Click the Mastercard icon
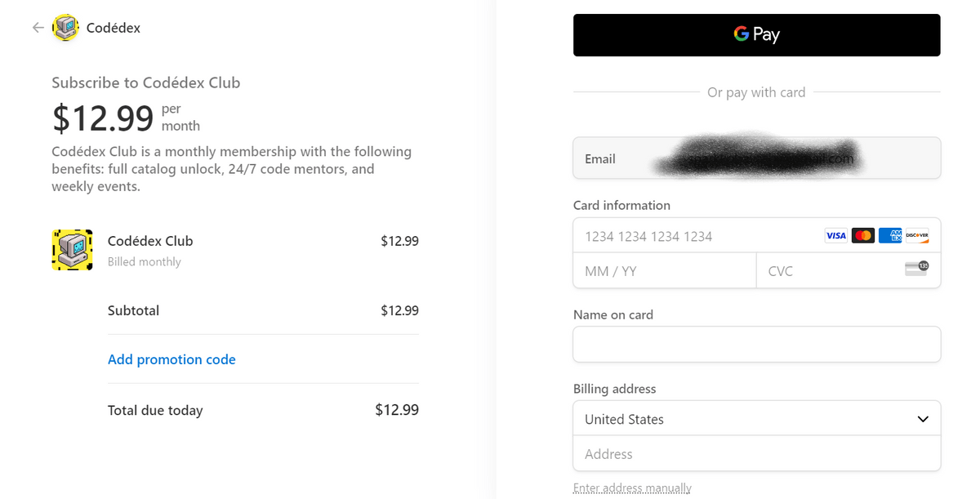 tap(862, 236)
